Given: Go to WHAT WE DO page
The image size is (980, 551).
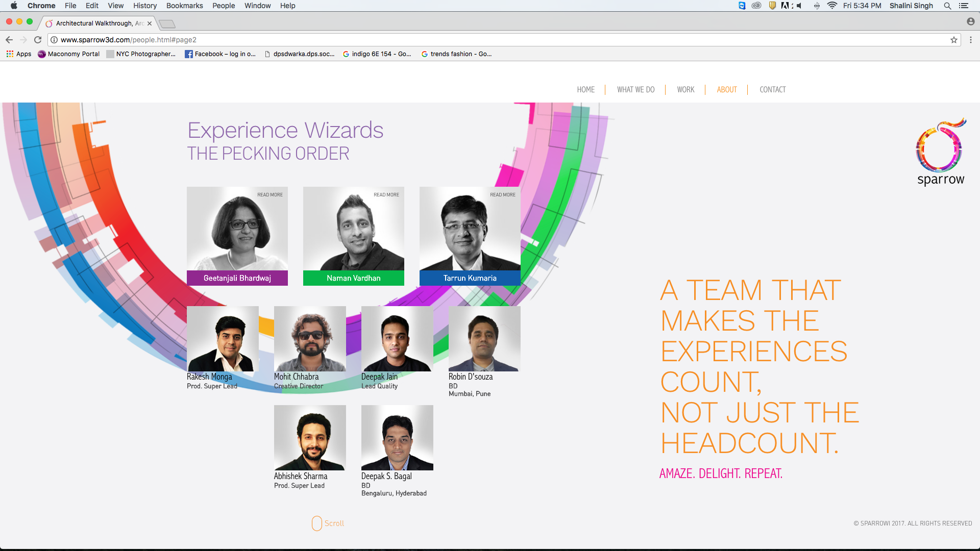Looking at the screenshot, I should tap(635, 90).
